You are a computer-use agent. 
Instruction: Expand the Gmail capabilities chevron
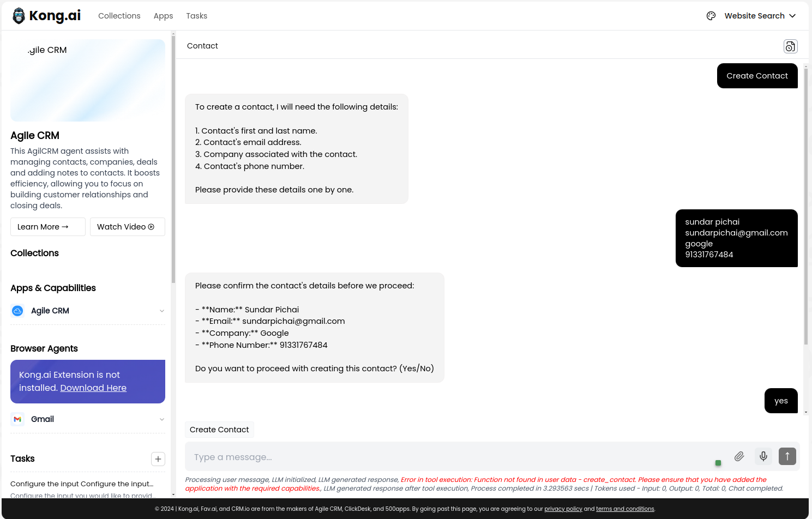tap(162, 419)
